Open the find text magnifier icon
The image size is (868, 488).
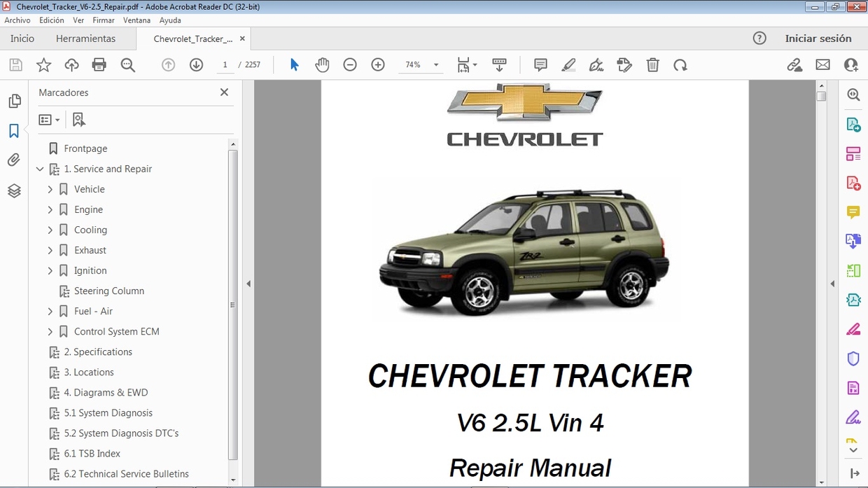point(128,65)
